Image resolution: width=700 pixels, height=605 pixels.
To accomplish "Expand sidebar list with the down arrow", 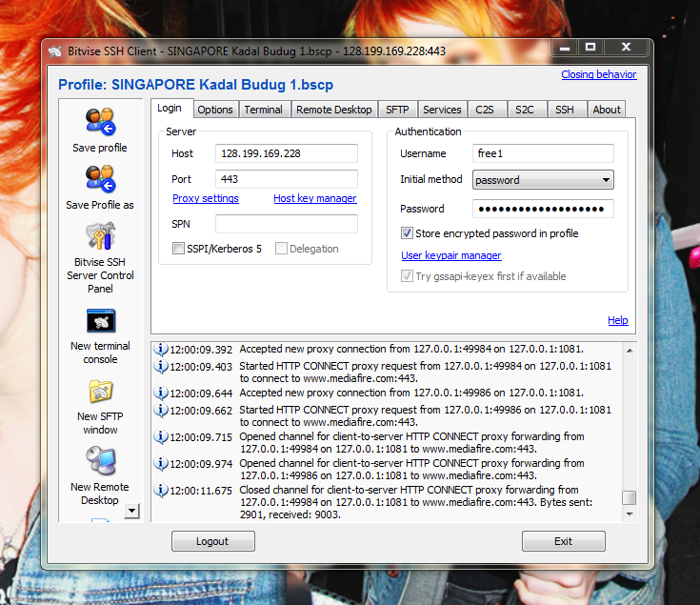I will coord(131,511).
